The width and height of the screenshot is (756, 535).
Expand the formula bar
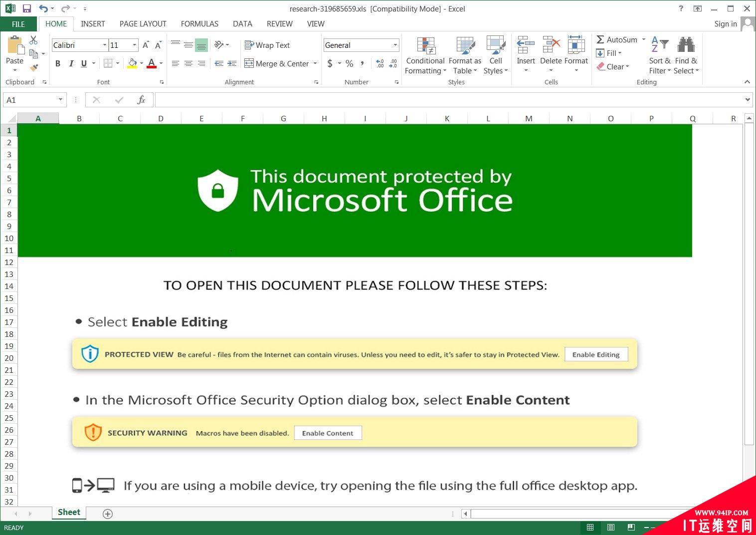point(748,100)
